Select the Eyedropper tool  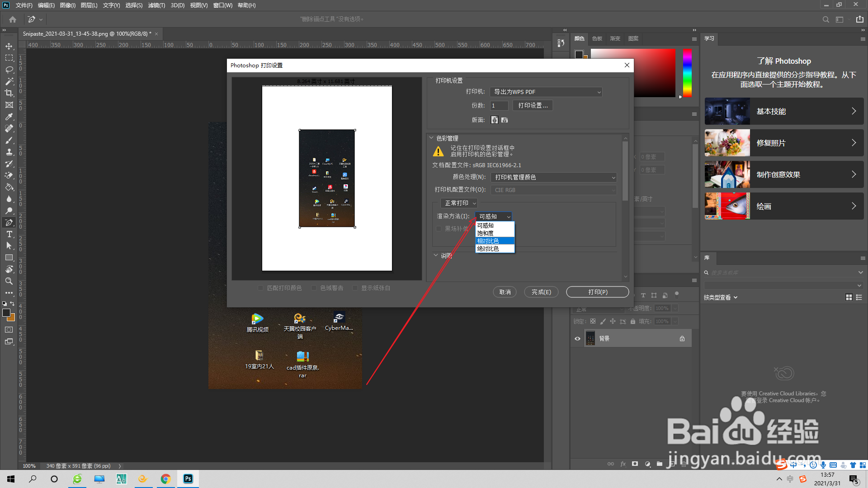tap(9, 117)
